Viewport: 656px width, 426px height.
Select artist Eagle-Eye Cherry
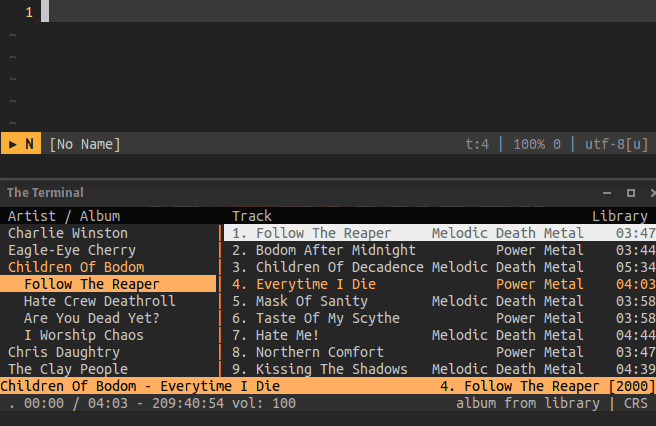pyautogui.click(x=72, y=250)
